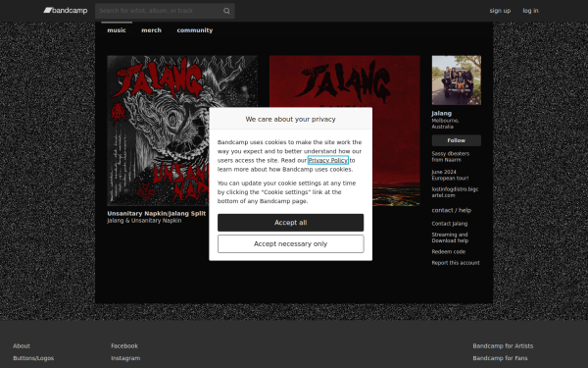Click the Redeem code link

pos(449,251)
